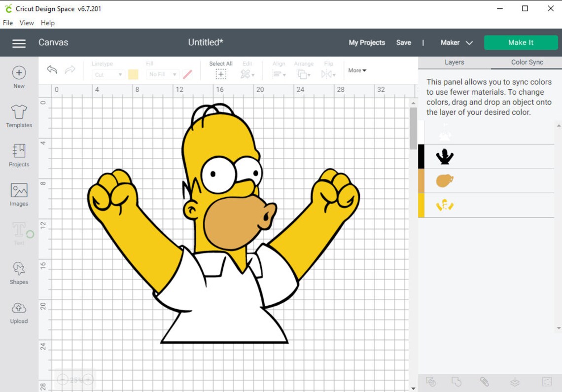The height and width of the screenshot is (392, 562).
Task: Select the black color layer swatch
Action: click(x=421, y=157)
